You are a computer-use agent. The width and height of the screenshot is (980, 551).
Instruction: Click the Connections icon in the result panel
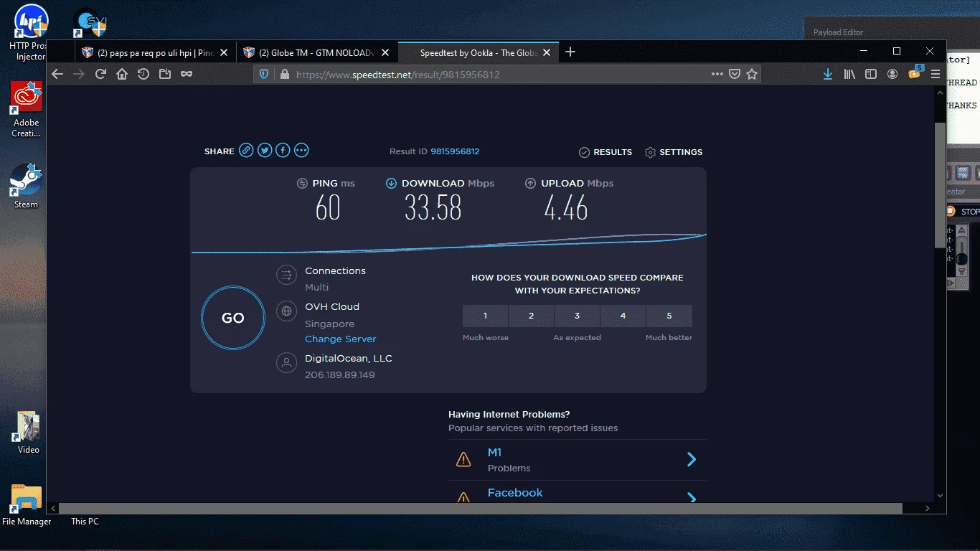[x=286, y=275]
